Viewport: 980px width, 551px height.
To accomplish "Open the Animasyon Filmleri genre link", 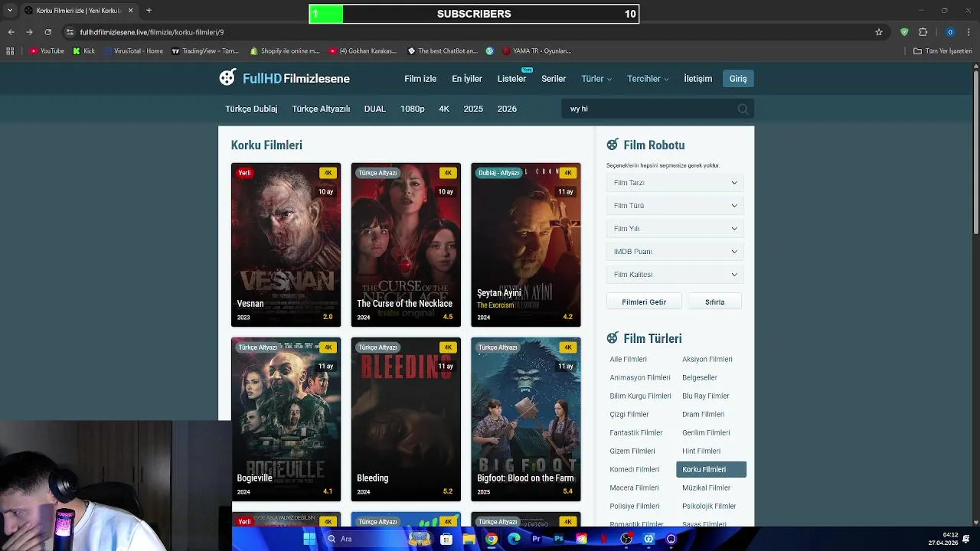I will 640,377.
